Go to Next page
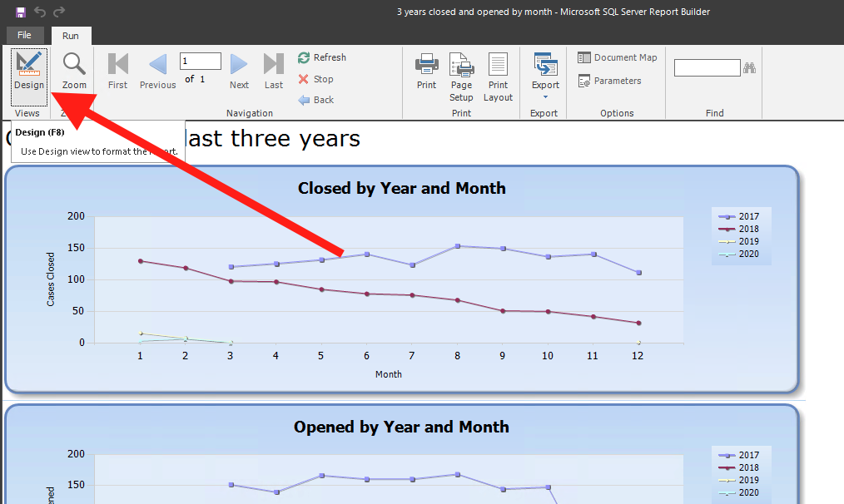844x504 pixels. (x=239, y=72)
